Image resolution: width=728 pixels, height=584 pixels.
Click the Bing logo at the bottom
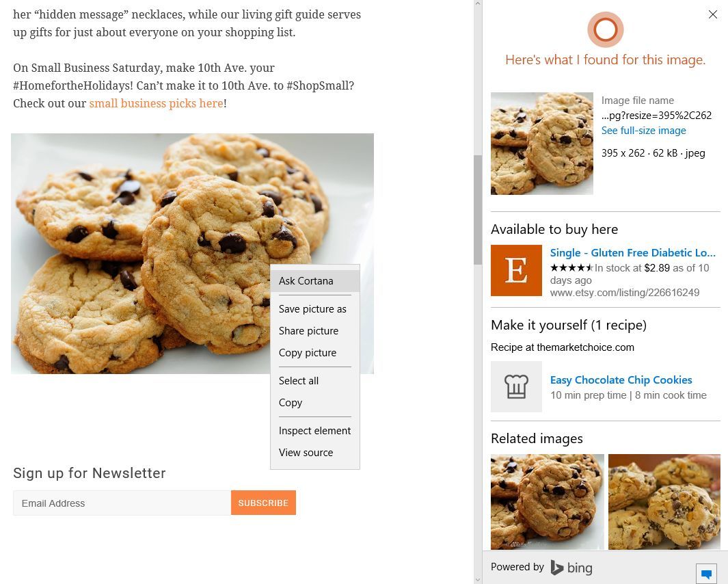click(571, 567)
